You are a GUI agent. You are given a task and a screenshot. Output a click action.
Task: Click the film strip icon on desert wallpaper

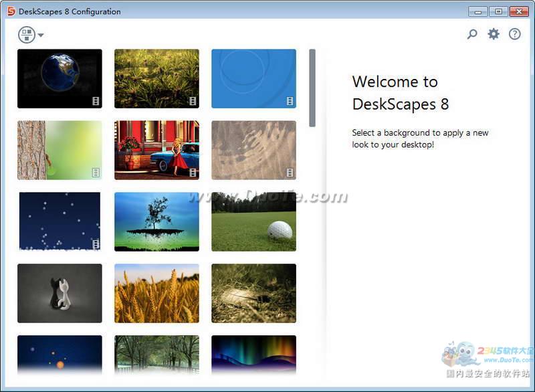(290, 173)
